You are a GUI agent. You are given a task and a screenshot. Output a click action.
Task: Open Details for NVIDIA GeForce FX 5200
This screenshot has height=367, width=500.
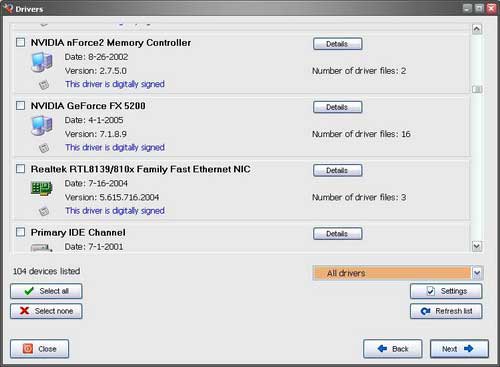[x=337, y=107]
